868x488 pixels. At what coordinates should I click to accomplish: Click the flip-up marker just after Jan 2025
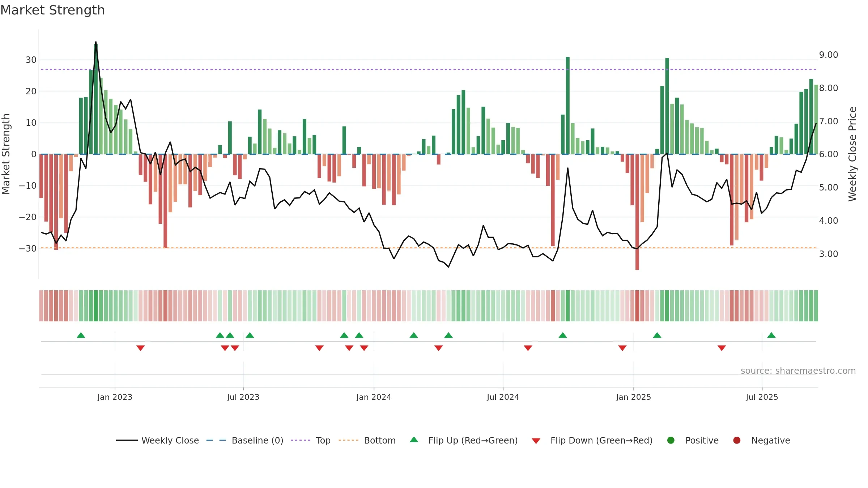pos(657,335)
